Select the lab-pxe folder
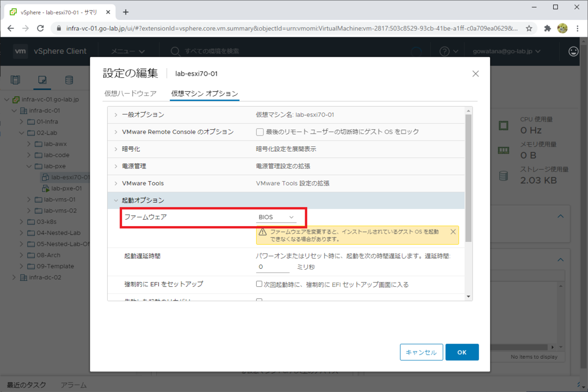Image resolution: width=588 pixels, height=392 pixels. tap(54, 166)
